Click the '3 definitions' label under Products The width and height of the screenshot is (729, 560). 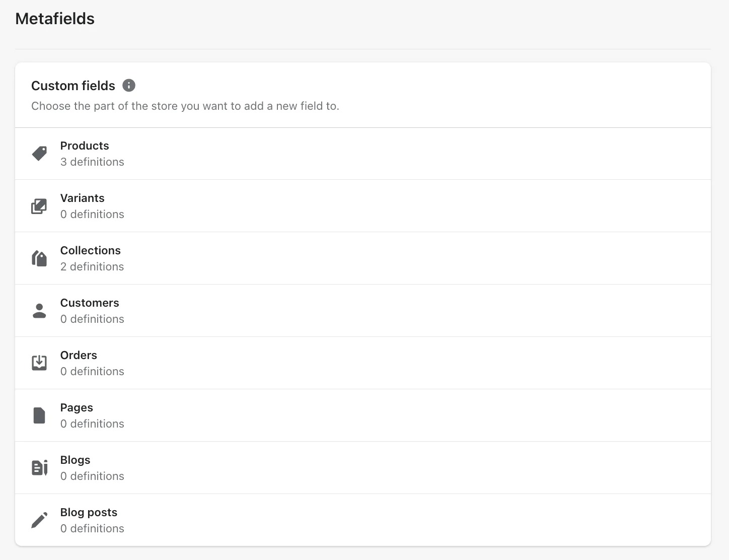coord(92,162)
